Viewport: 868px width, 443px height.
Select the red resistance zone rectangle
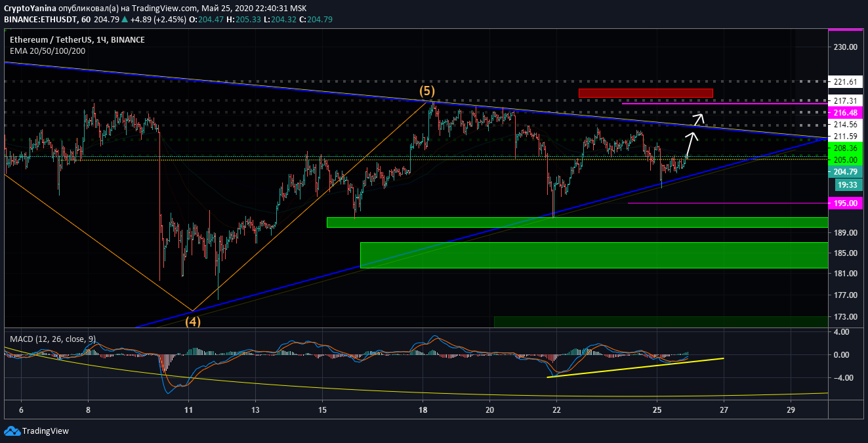(646, 93)
